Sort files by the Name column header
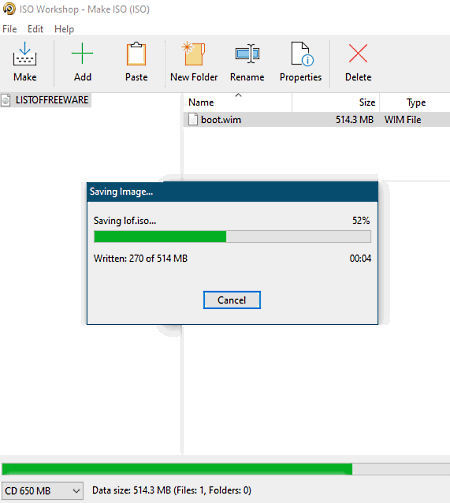The height and width of the screenshot is (503, 450). tap(238, 102)
